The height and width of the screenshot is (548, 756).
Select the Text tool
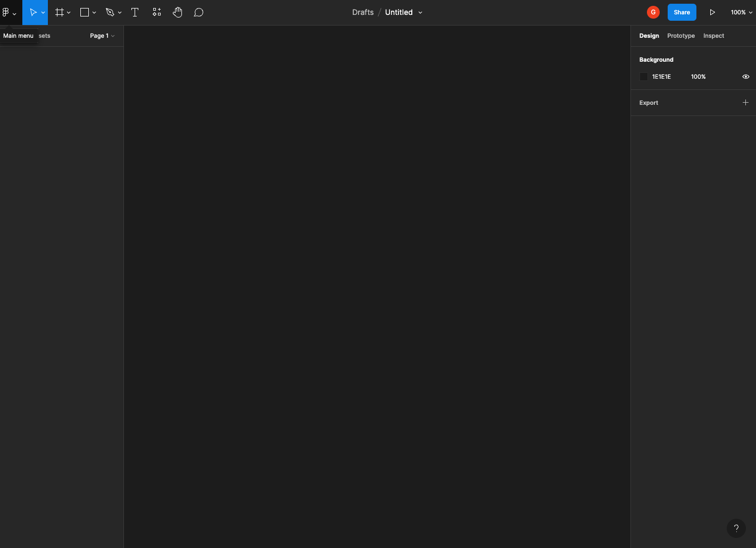(x=135, y=12)
